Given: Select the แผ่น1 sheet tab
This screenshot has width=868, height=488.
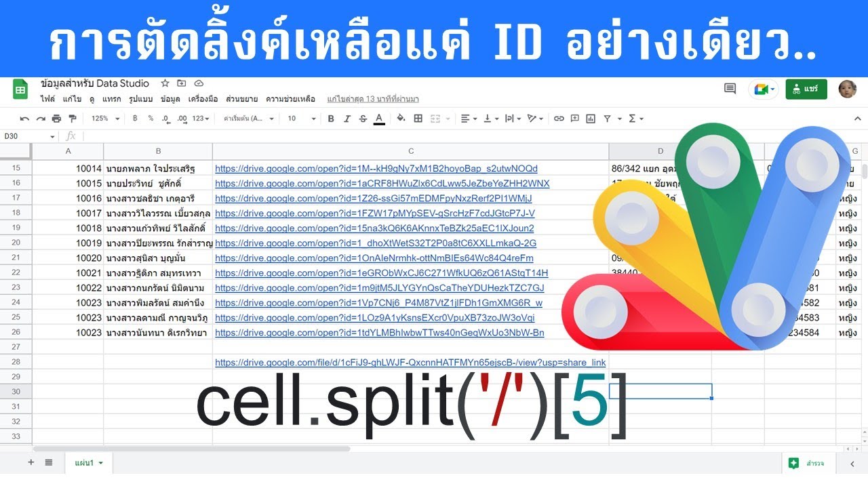Looking at the screenshot, I should click(89, 462).
